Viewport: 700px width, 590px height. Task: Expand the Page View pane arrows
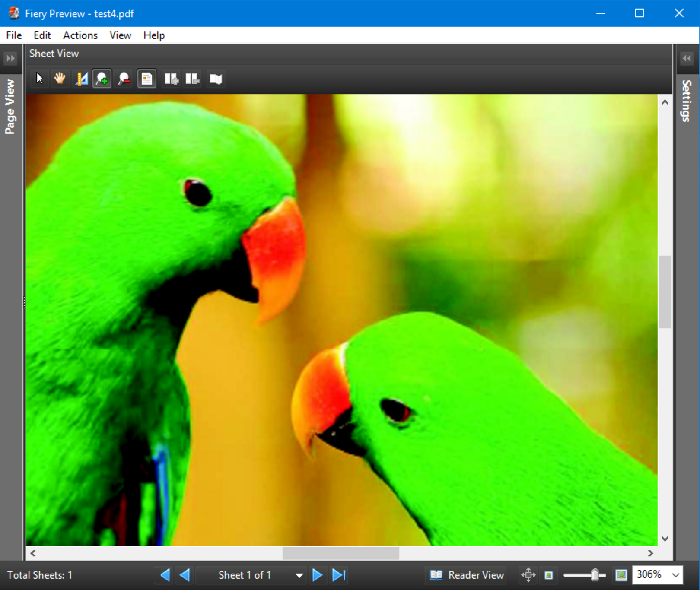tap(10, 58)
